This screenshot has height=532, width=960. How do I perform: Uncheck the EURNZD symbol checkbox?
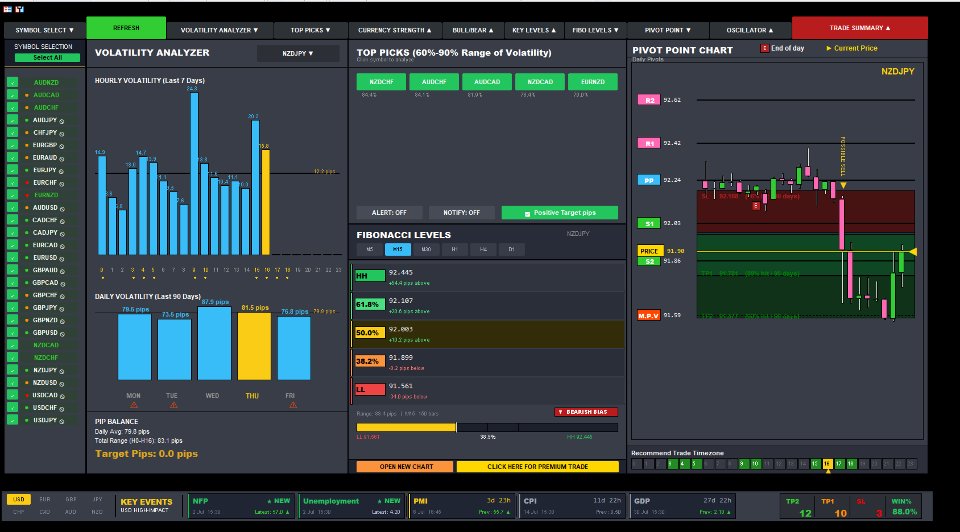click(12, 195)
